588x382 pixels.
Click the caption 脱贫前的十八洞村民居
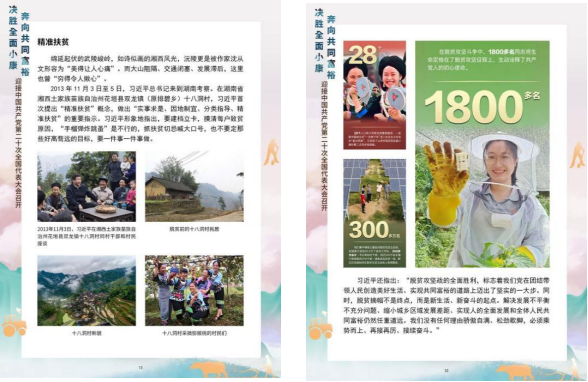coord(194,229)
